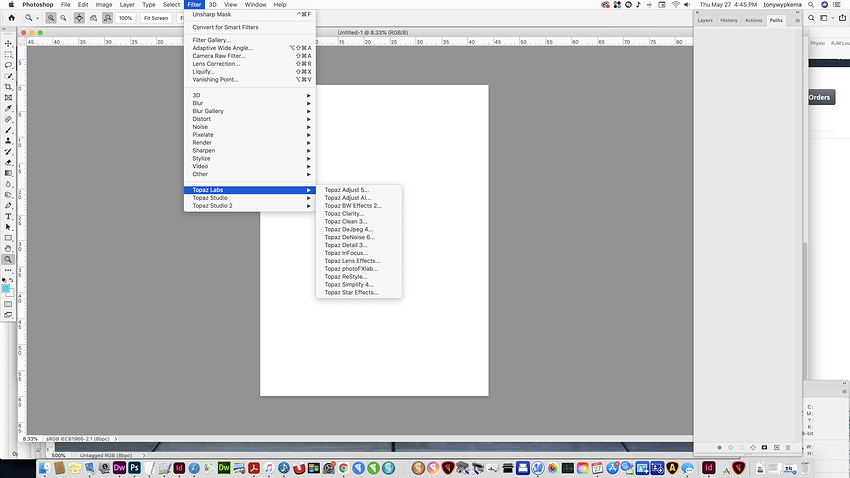Select the Crop tool
Screen dimensions: 850x478
click(8, 87)
